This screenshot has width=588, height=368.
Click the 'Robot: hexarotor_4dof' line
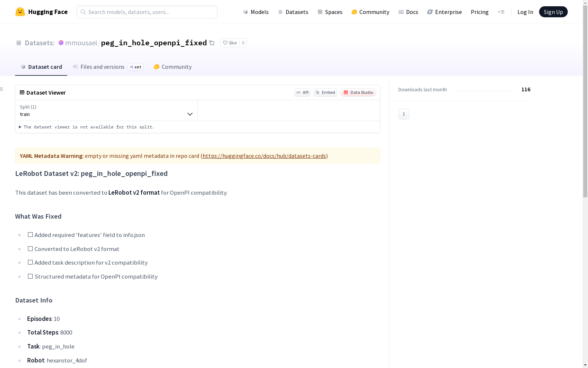point(57,360)
